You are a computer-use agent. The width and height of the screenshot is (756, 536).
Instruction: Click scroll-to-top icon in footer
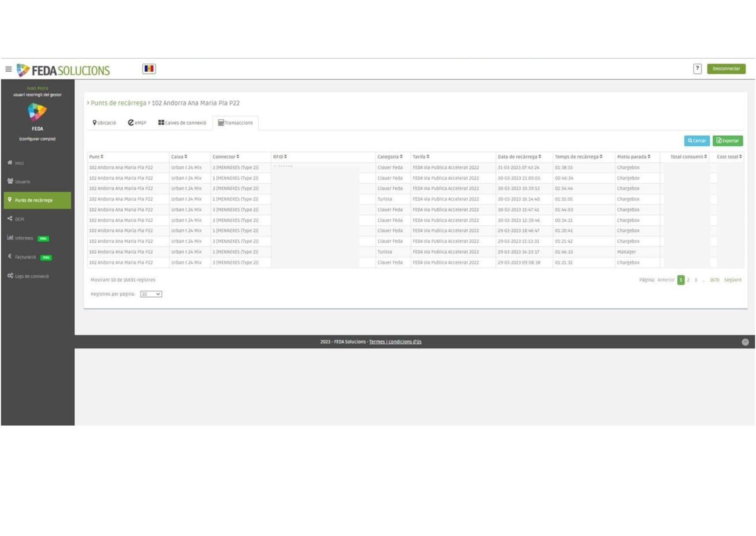tap(745, 342)
